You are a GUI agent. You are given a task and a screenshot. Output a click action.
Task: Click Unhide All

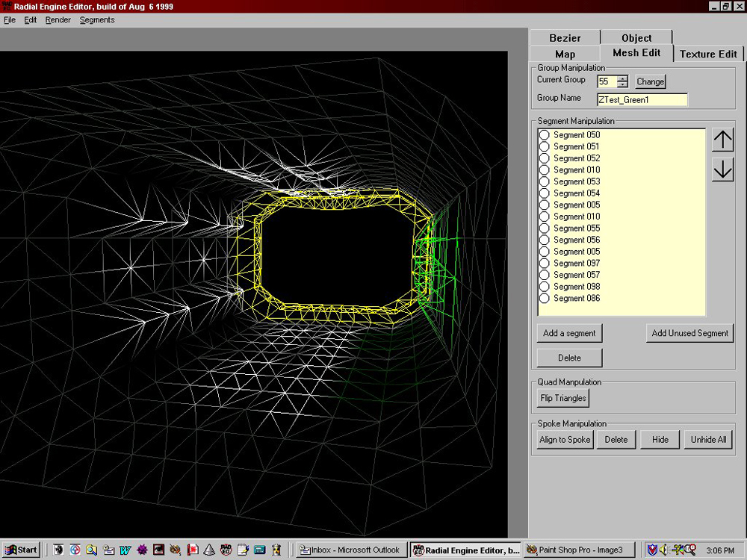point(708,440)
